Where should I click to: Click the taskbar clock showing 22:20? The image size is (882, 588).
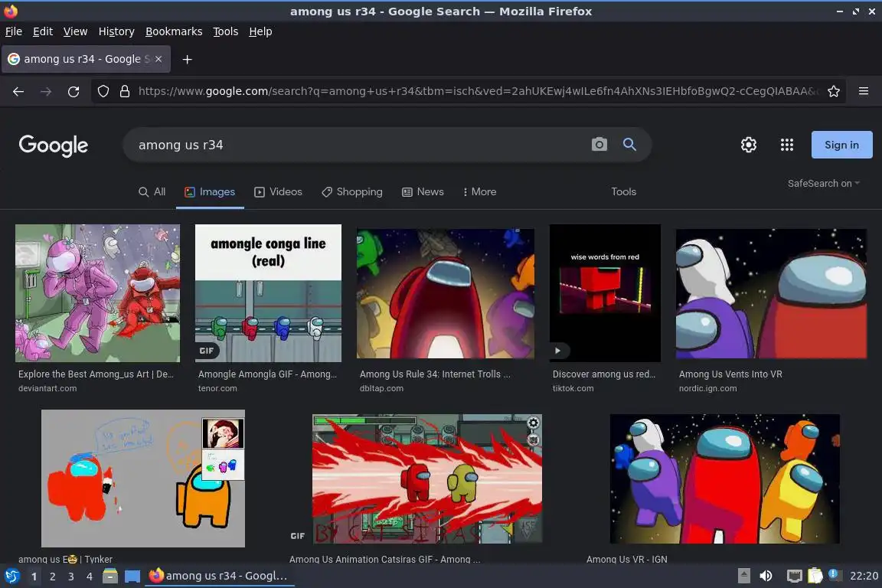click(864, 576)
